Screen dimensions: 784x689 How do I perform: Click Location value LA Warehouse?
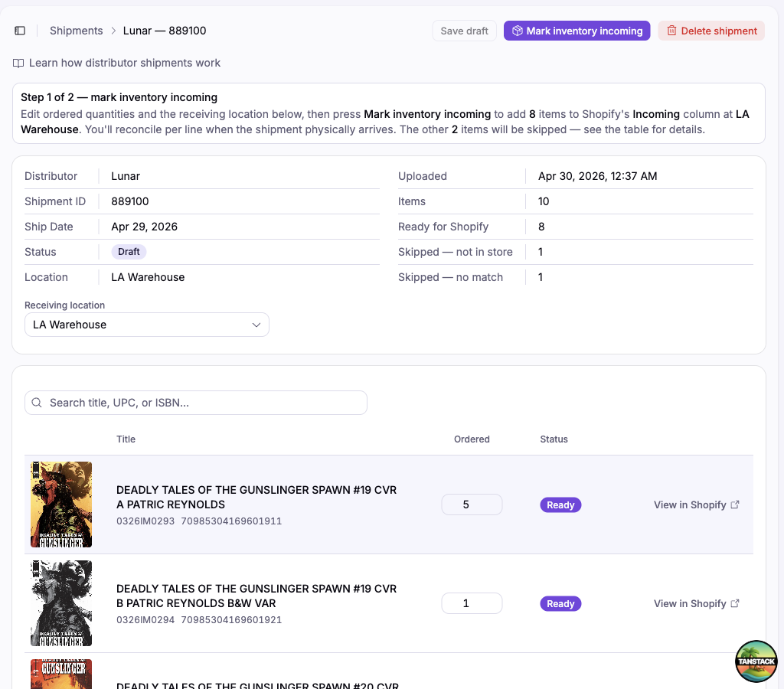pos(148,277)
